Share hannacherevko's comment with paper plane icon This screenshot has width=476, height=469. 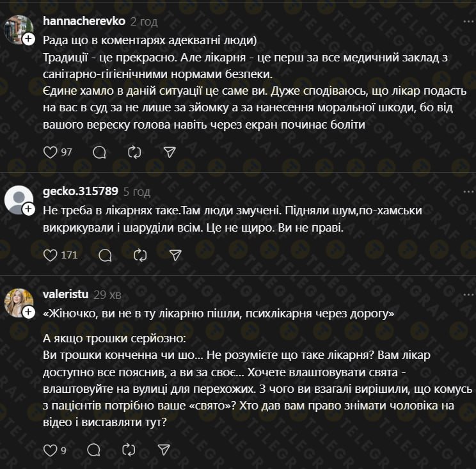(170, 152)
